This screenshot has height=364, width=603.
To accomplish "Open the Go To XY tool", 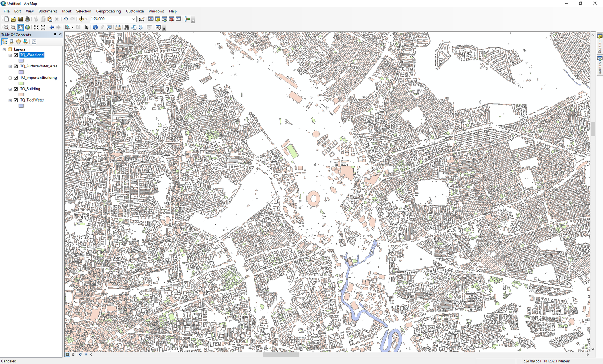I will (x=141, y=27).
